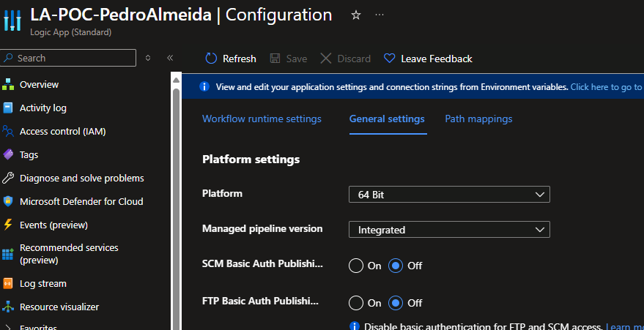The image size is (644, 330).
Task: Open Access control (IAM) icon
Action: click(x=8, y=131)
